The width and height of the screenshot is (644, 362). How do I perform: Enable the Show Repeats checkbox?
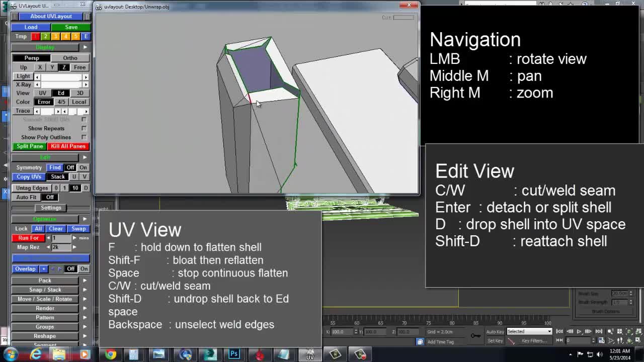click(84, 128)
